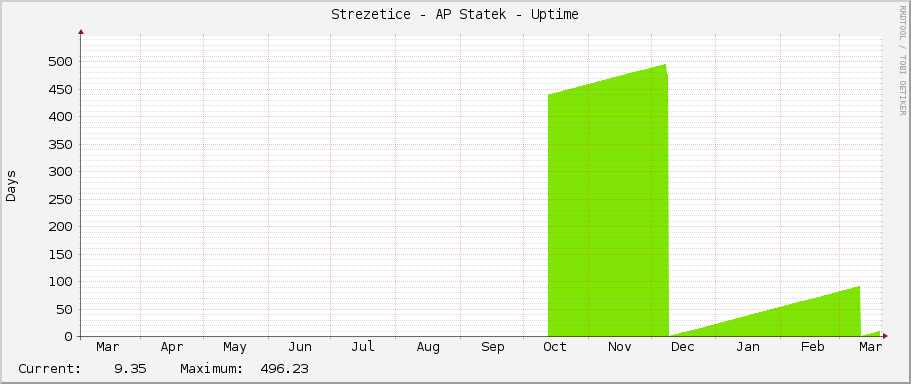
Task: Click the current value '9.35'
Action: pos(131,369)
